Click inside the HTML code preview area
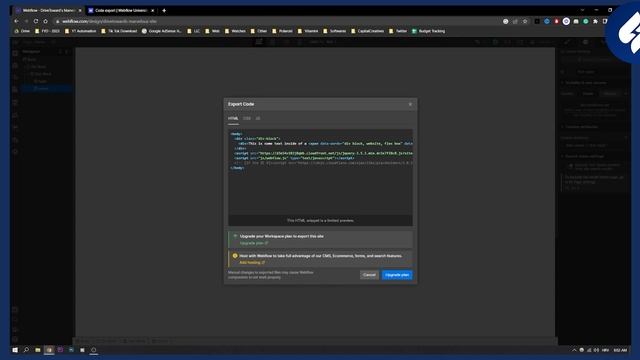Image resolution: width=640 pixels, height=360 pixels. coord(320,172)
